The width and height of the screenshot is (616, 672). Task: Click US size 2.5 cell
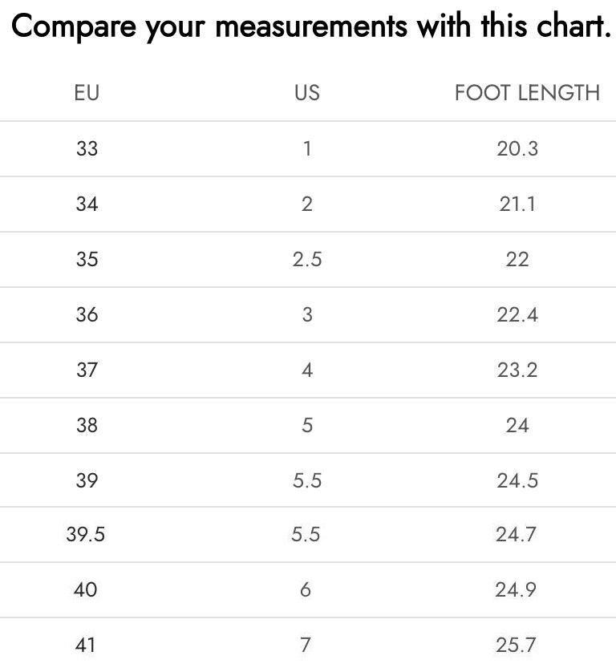click(x=307, y=259)
